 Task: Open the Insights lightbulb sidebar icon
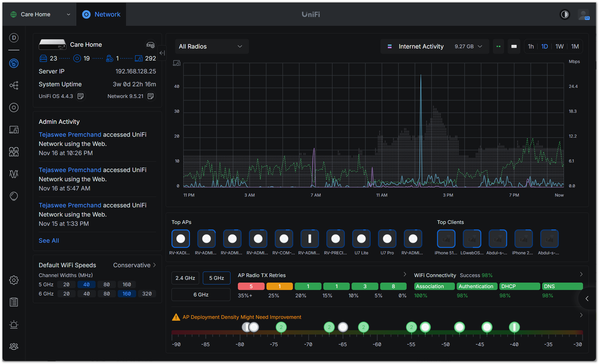point(14,196)
